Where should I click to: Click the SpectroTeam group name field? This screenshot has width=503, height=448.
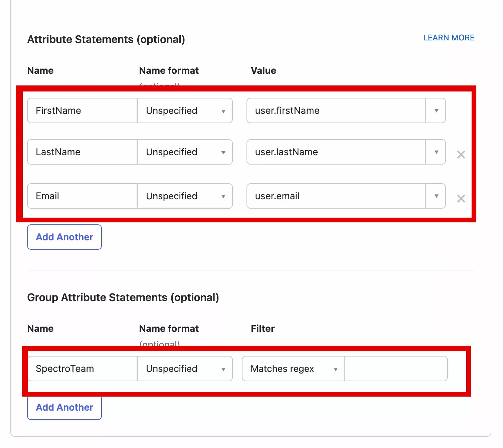coord(82,369)
